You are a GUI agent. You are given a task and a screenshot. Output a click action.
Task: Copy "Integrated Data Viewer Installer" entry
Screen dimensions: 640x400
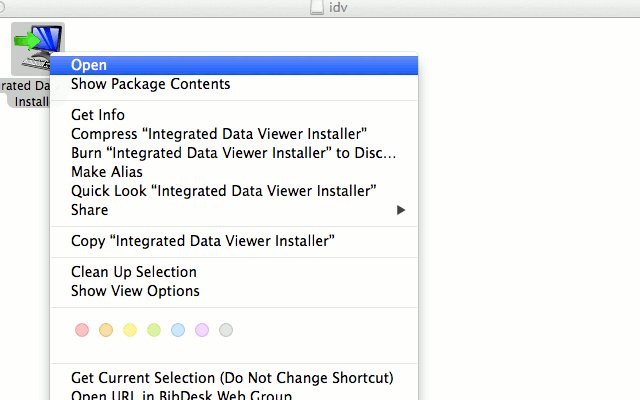click(202, 241)
